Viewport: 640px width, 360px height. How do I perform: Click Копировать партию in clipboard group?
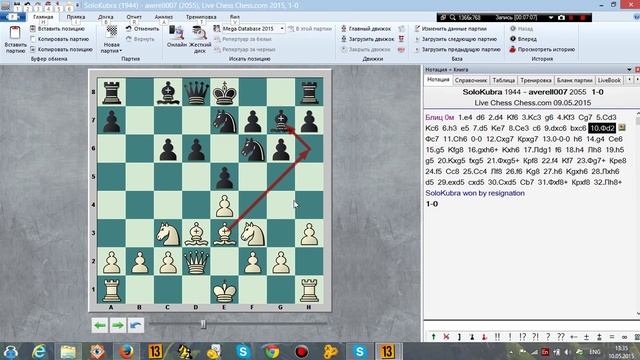point(59,39)
